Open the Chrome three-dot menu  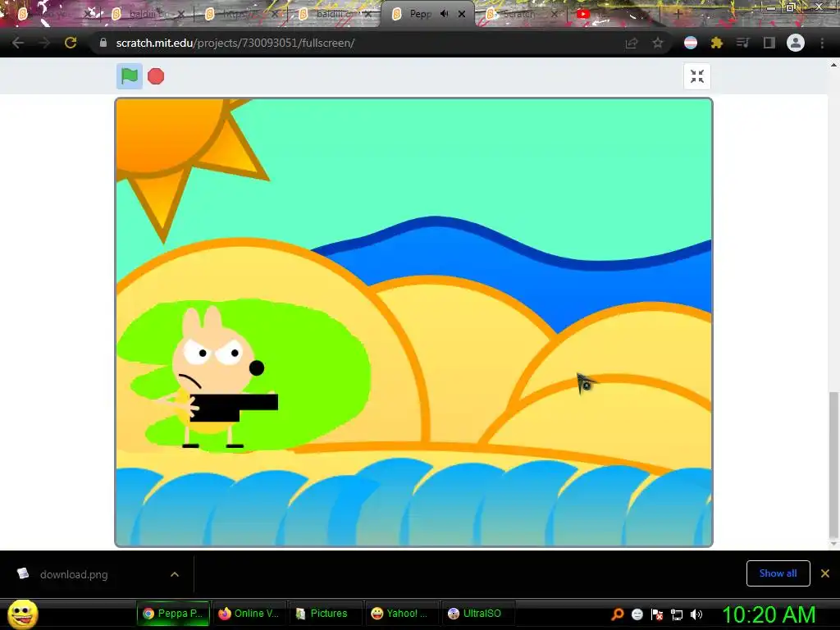[822, 43]
